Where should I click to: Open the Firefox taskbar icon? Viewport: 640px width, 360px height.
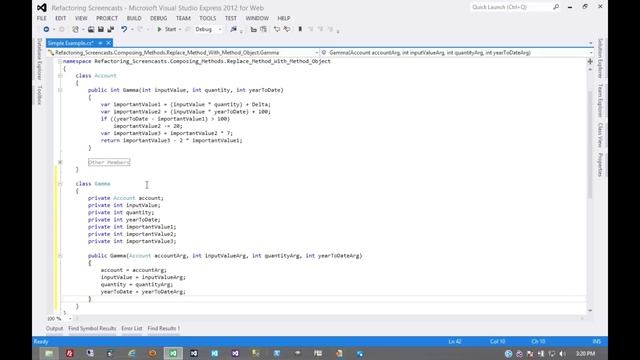point(152,353)
